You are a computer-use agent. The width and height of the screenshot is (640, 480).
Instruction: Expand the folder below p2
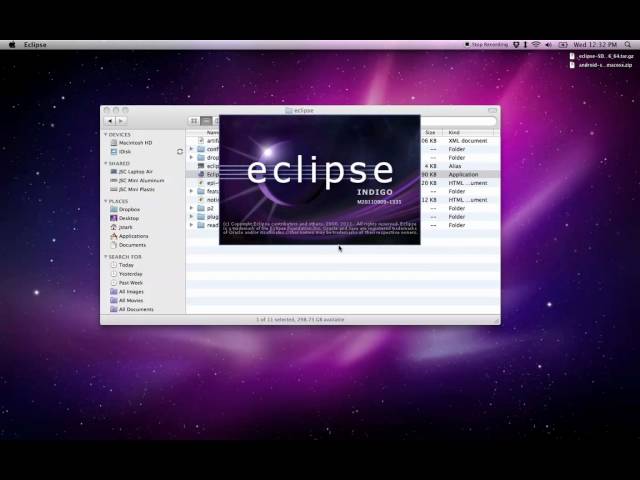(191, 217)
